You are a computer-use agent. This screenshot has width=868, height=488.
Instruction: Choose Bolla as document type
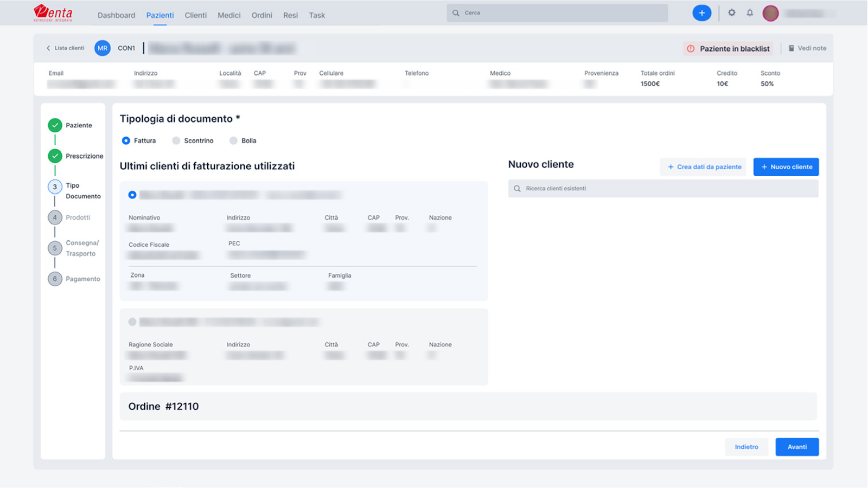click(233, 141)
